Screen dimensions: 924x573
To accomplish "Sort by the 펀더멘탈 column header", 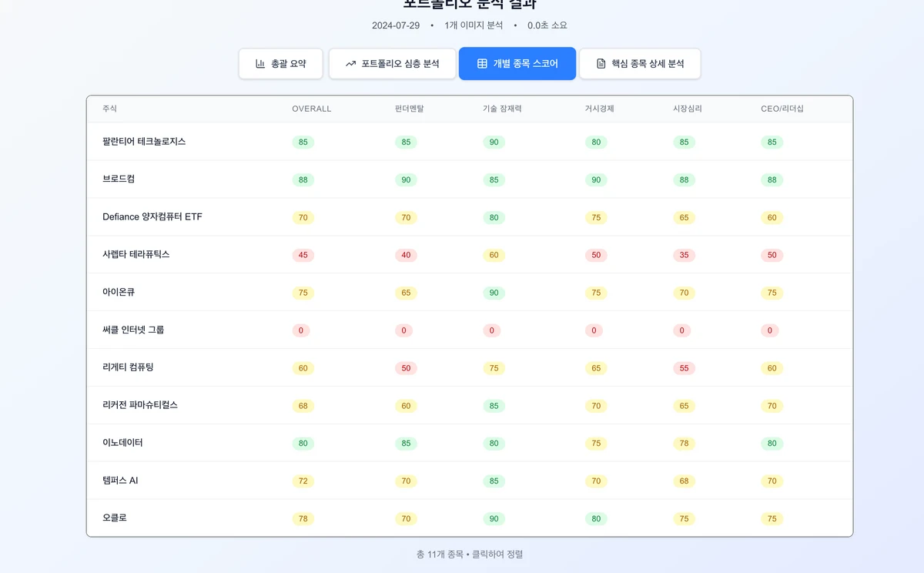I will [x=409, y=109].
